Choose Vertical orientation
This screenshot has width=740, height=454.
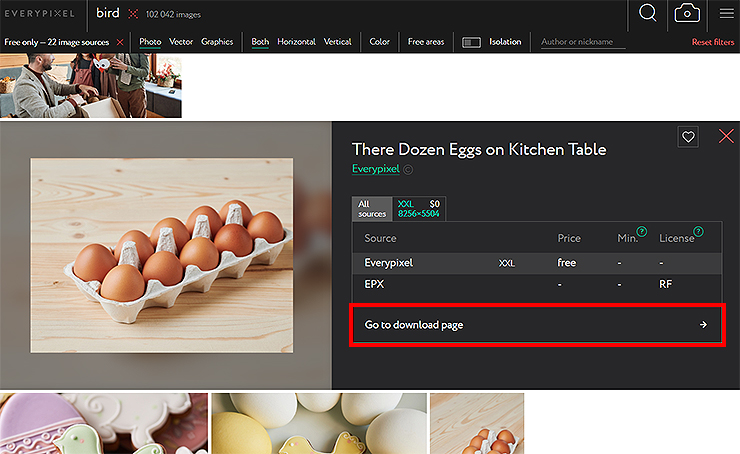tap(337, 42)
